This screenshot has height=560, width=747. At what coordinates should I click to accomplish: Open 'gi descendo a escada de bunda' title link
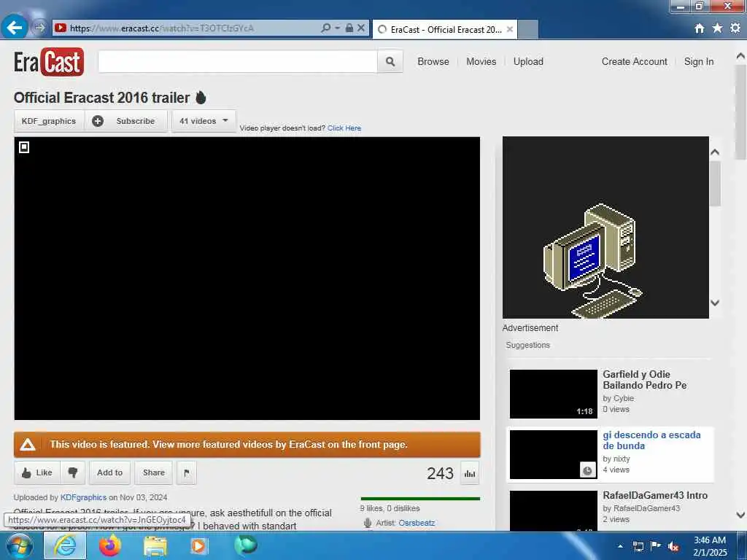651,440
